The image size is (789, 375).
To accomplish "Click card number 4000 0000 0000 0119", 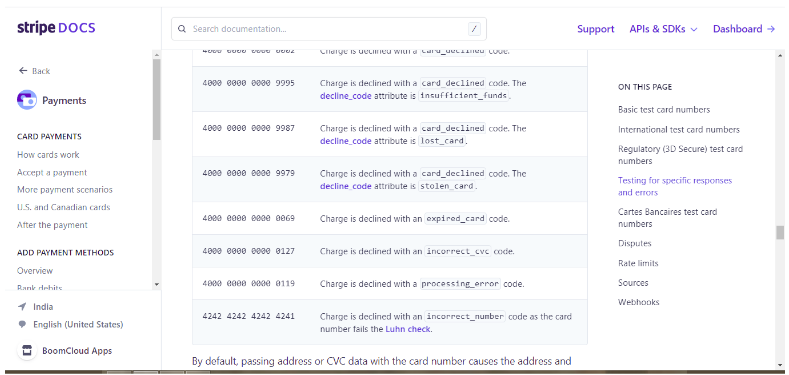I will coord(248,283).
